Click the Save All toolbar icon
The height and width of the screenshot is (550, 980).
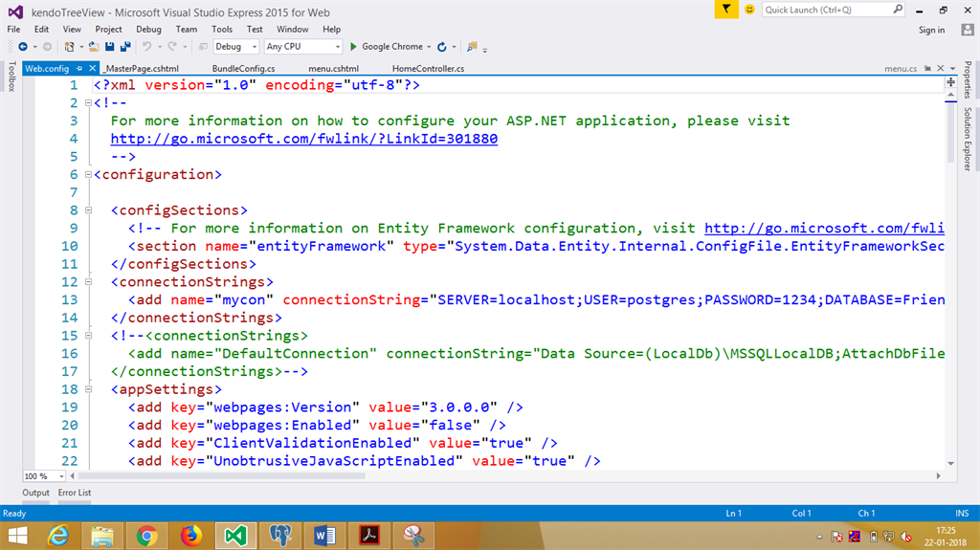pos(125,46)
